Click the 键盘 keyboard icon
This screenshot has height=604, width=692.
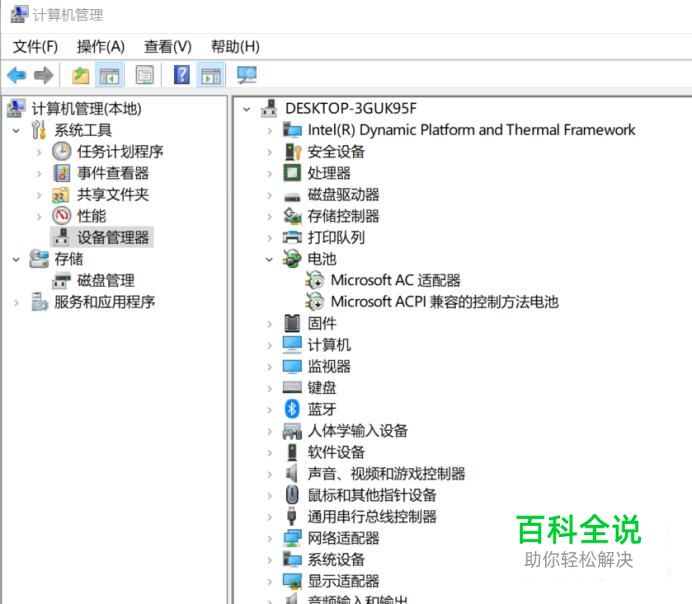292,387
